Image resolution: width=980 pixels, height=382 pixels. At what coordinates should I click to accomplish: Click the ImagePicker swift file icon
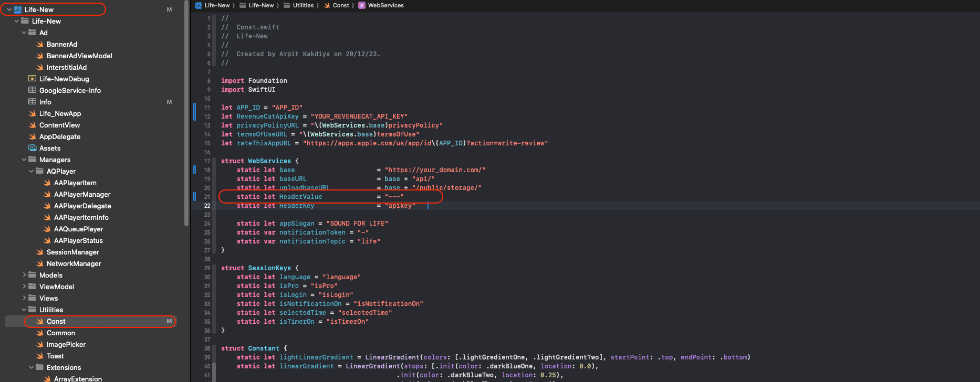click(39, 344)
